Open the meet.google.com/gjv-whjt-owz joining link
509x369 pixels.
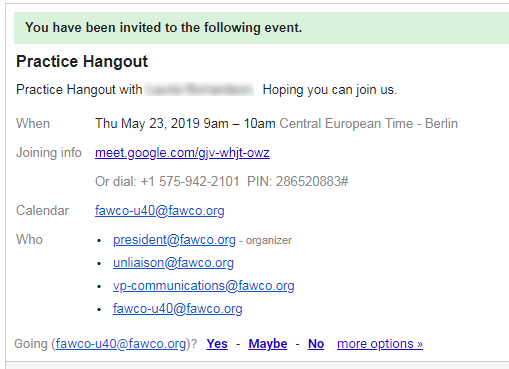tap(182, 153)
